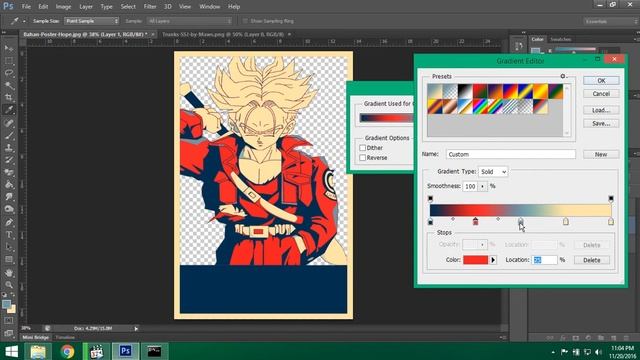The image size is (640, 360).
Task: Select the Rectangle shape tool
Action: coord(9,259)
